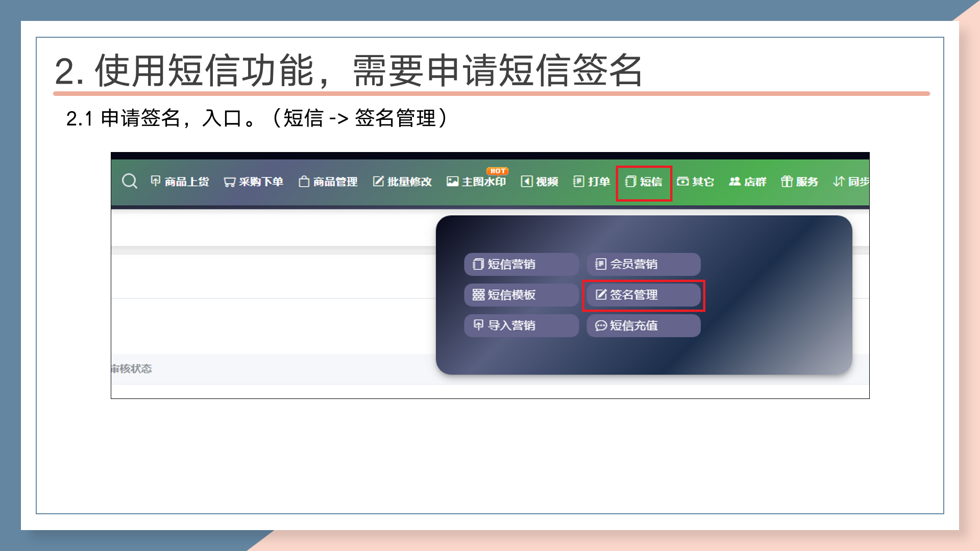
Task: Click the 审核状态 column header
Action: tap(132, 369)
